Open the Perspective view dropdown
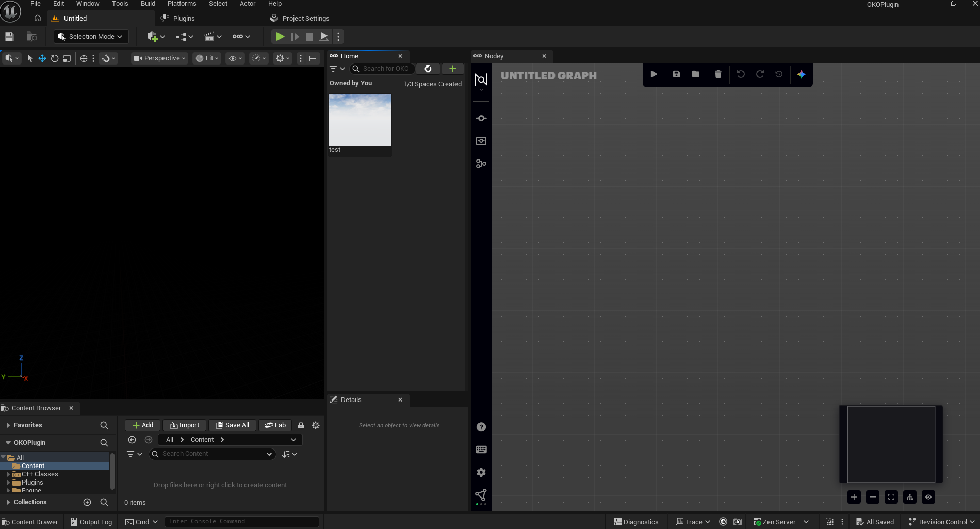This screenshot has width=980, height=529. 159,58
